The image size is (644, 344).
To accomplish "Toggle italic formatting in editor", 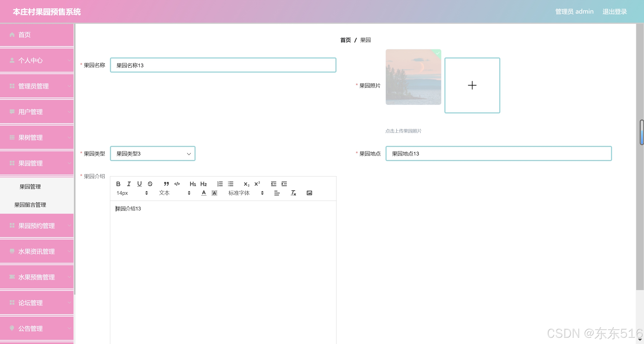I will pos(129,184).
